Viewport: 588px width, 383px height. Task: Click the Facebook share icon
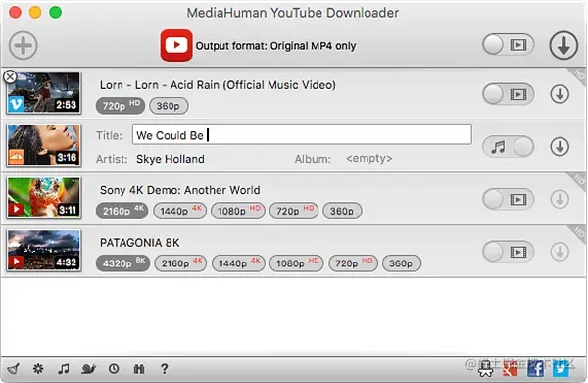535,369
